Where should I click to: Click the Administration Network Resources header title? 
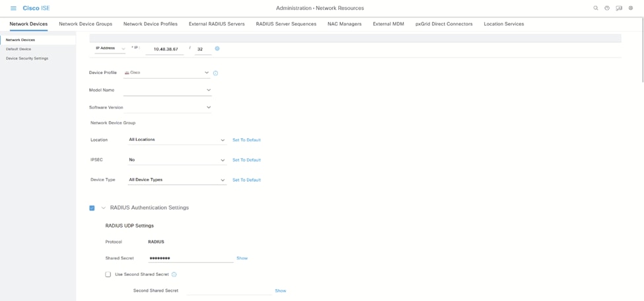pos(320,8)
